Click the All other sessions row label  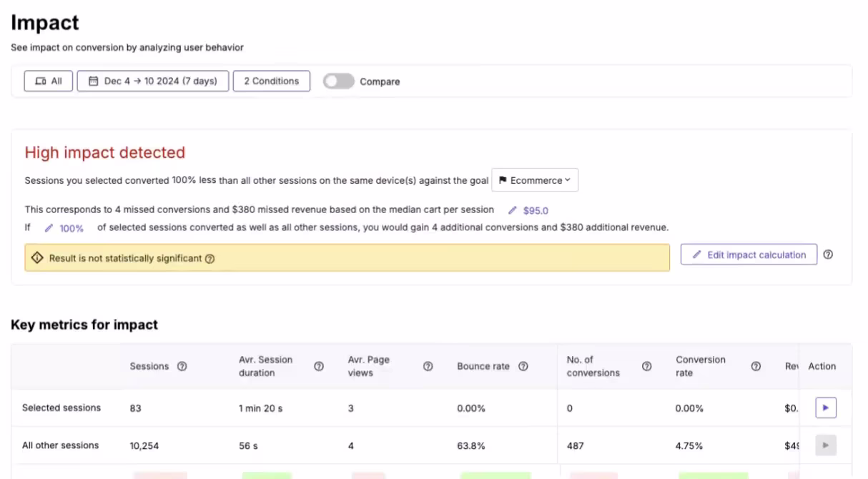click(61, 445)
